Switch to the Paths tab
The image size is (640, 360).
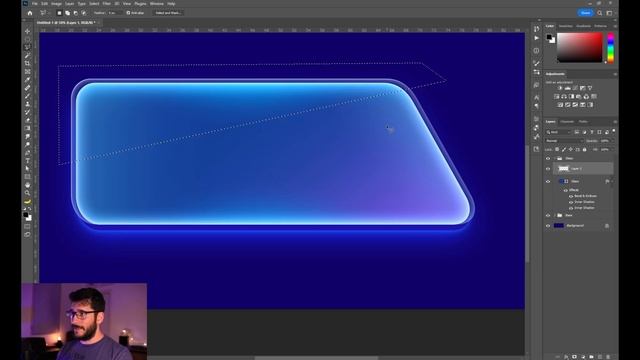583,122
